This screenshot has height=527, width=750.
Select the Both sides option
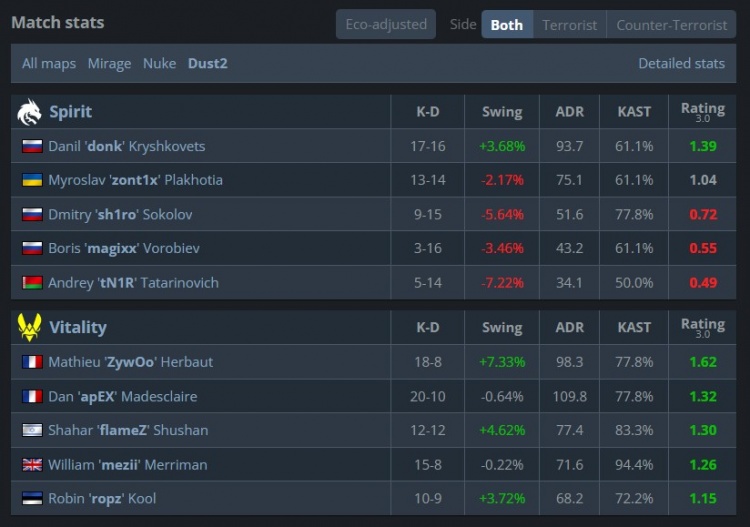506,24
